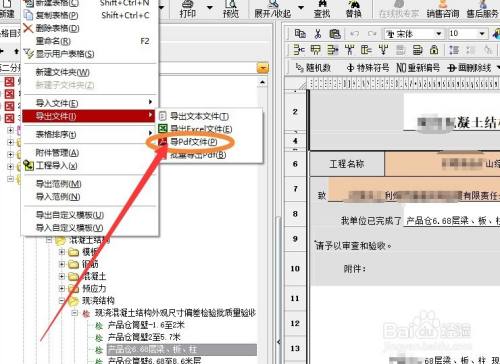Click the stacked rows icon before the lock

[417, 50]
